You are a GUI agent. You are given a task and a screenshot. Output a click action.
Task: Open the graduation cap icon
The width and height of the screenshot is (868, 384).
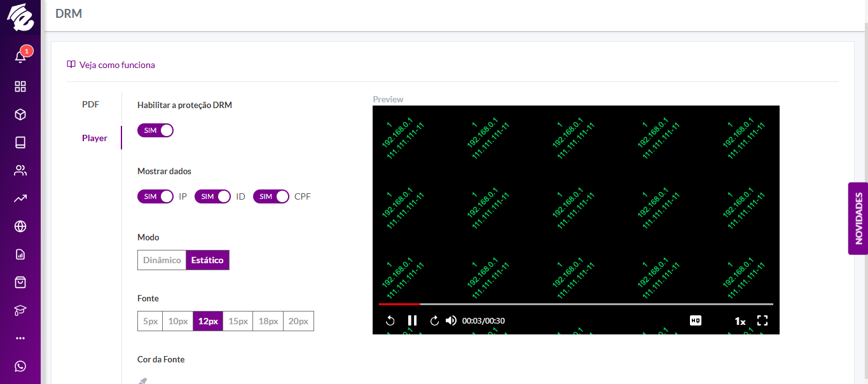pos(20,310)
